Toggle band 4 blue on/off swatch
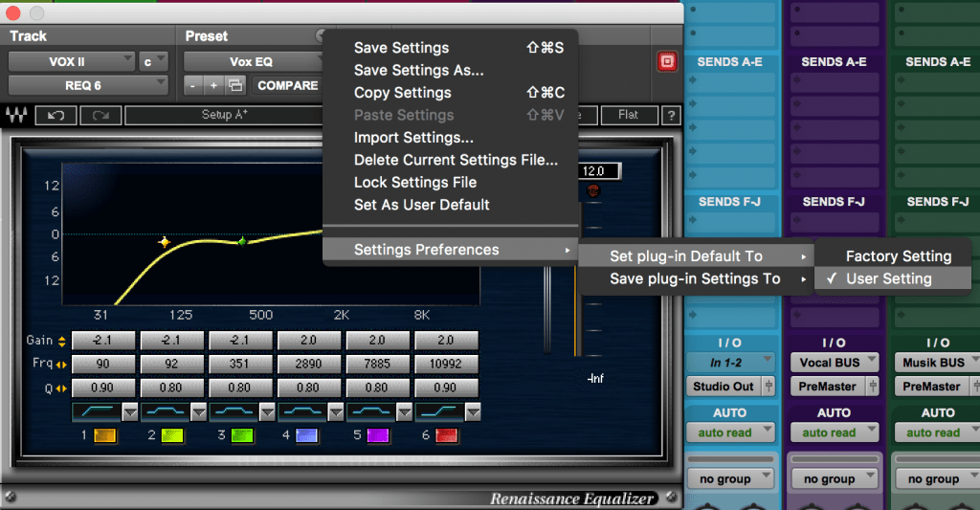The image size is (980, 510). tap(307, 435)
